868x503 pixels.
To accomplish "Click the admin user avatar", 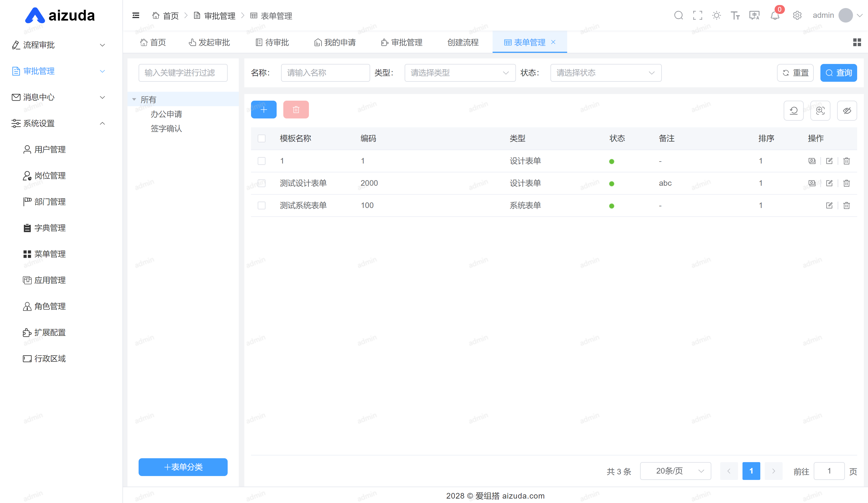I will point(845,15).
